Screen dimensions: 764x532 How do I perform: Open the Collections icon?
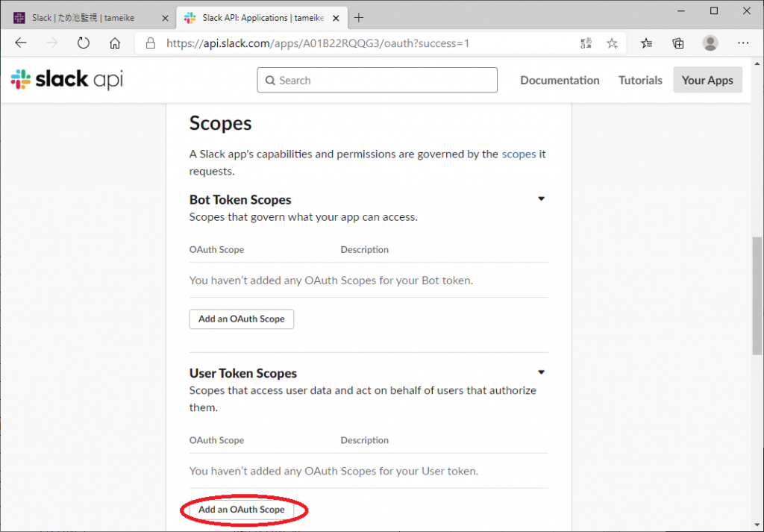click(678, 43)
